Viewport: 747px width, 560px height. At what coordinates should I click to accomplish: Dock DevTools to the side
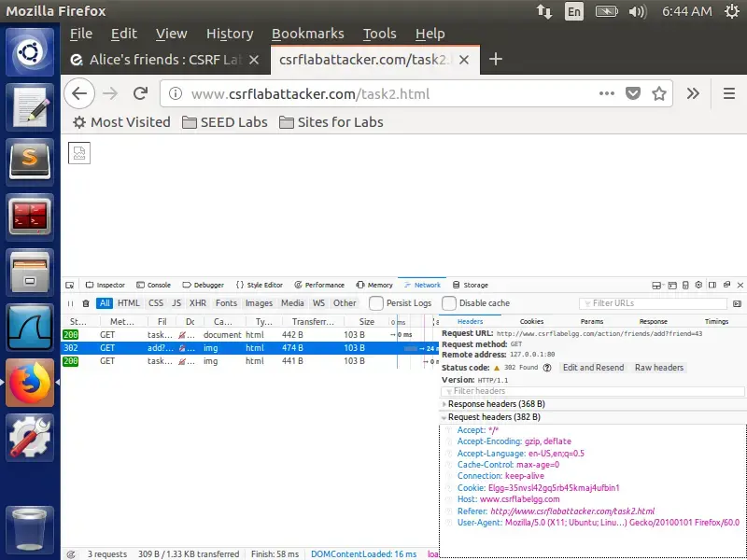[x=712, y=286]
